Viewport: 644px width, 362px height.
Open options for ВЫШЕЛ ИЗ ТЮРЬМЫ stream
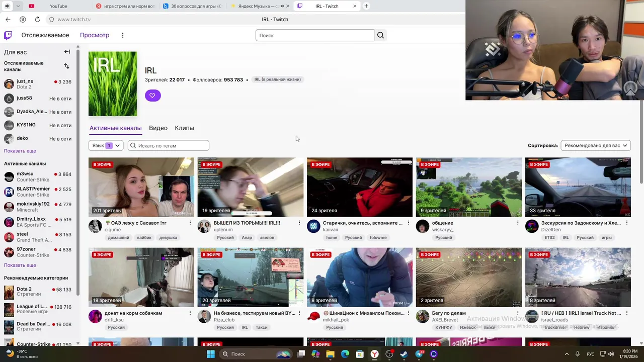coord(299,223)
